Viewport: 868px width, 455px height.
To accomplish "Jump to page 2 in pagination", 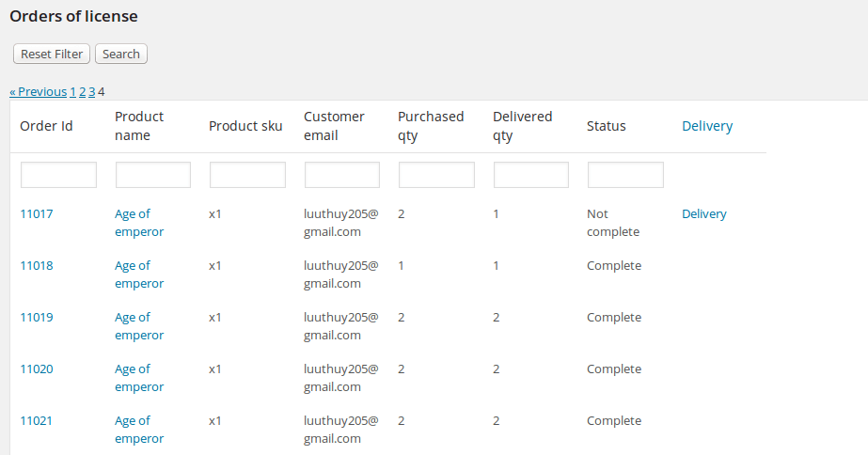I will [83, 92].
